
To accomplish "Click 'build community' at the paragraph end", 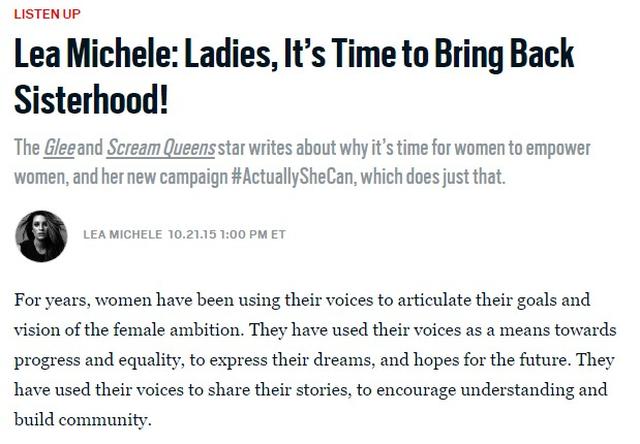I will click(82, 420).
